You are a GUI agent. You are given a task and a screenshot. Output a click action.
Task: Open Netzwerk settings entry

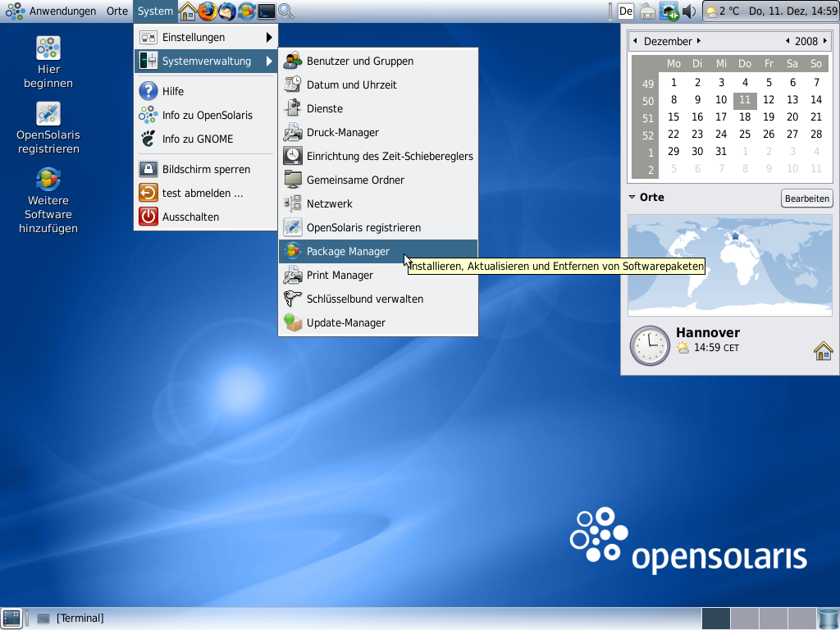pyautogui.click(x=377, y=203)
